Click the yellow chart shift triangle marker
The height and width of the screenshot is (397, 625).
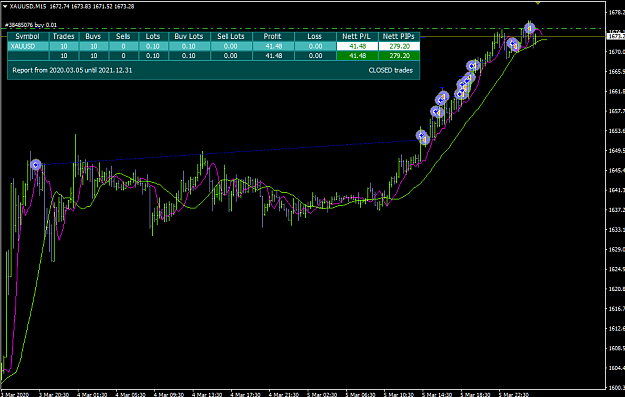(x=538, y=3)
